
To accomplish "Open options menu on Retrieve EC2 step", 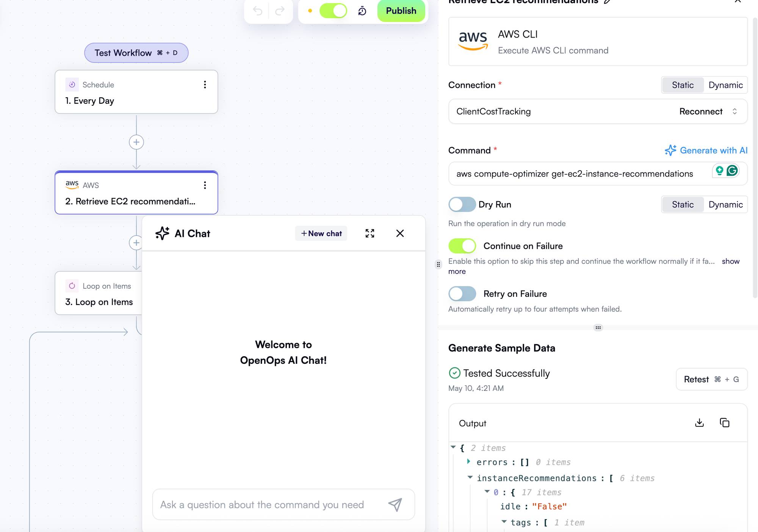I will 205,185.
